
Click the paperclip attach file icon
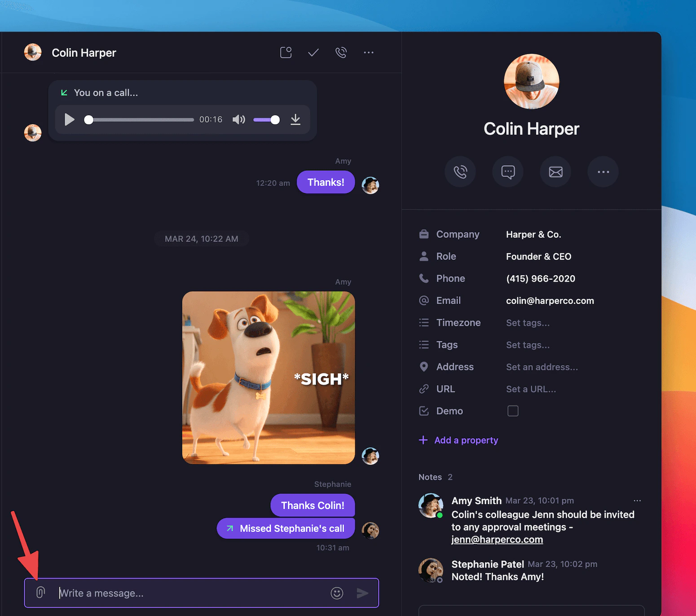coord(40,593)
